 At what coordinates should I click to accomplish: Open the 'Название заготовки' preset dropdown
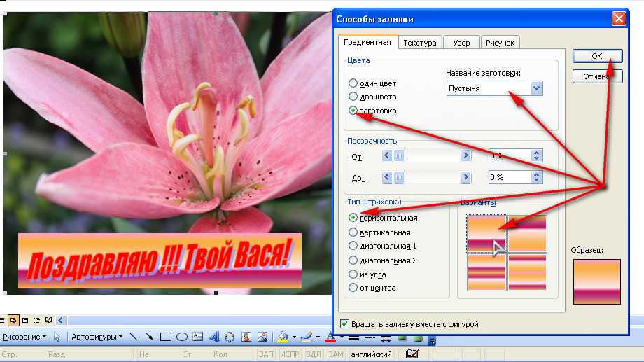[x=536, y=88]
